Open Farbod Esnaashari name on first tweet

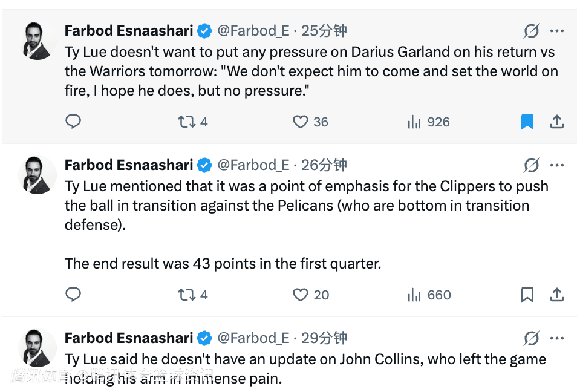[129, 31]
